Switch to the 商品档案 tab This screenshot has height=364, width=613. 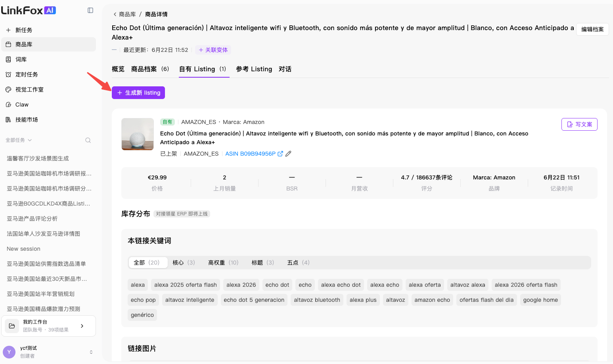pyautogui.click(x=150, y=69)
